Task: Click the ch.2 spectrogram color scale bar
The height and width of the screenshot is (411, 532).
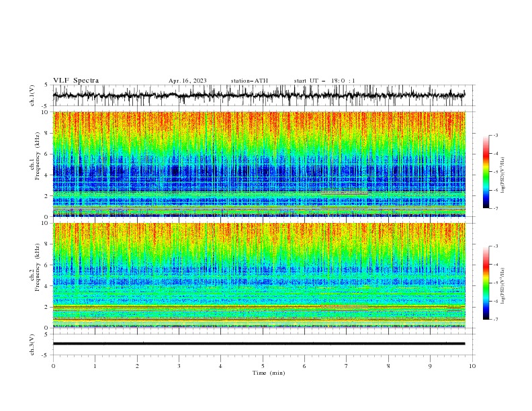Action: coord(486,283)
